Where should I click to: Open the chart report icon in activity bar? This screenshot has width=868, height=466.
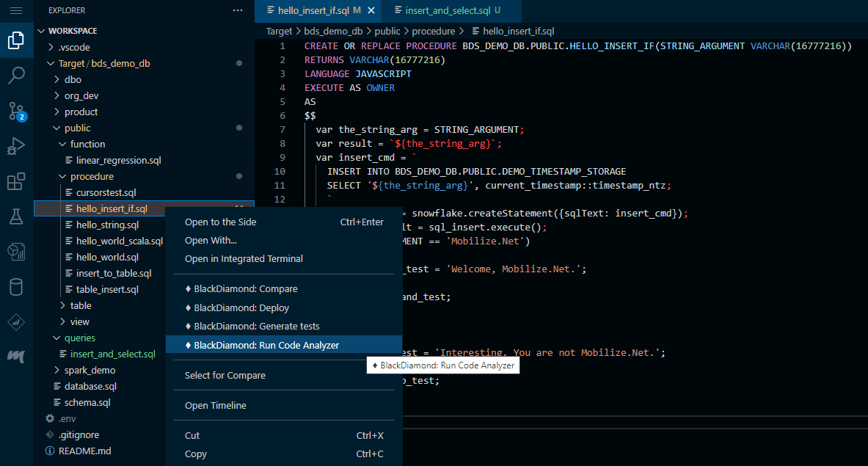pos(16,252)
